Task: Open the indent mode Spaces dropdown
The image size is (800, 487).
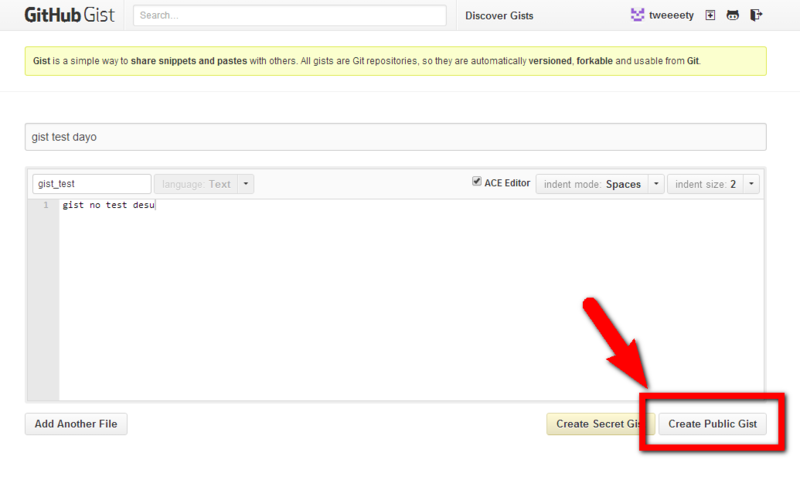Action: coord(600,184)
